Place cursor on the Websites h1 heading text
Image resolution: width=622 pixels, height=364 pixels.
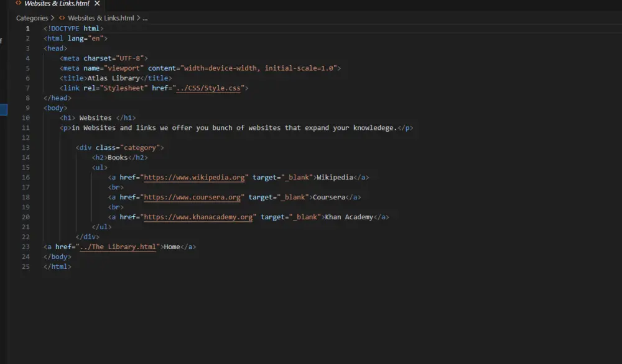[95, 117]
